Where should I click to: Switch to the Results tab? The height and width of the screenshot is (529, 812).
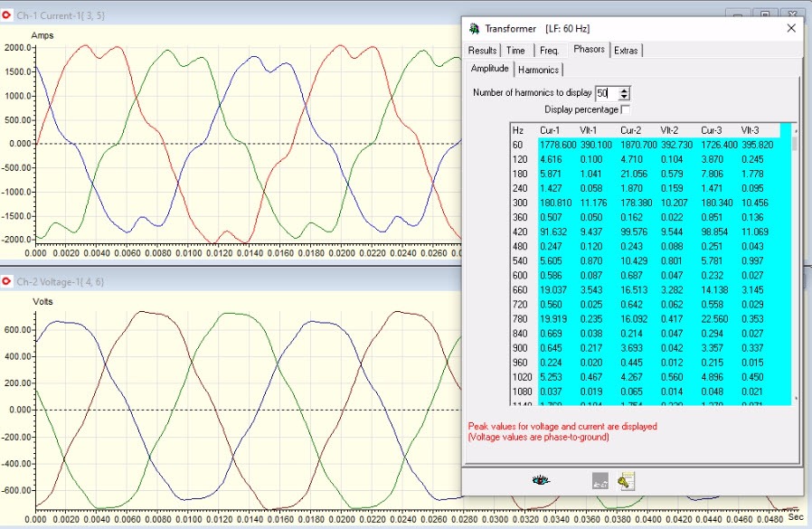click(482, 51)
